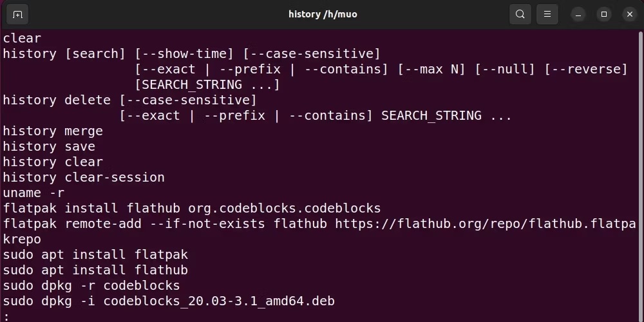Close the terminal window
This screenshot has width=644, height=322.
coord(629,14)
